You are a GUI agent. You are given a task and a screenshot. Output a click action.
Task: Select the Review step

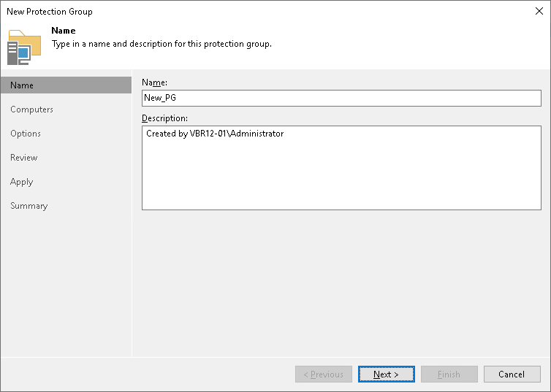[x=24, y=158]
